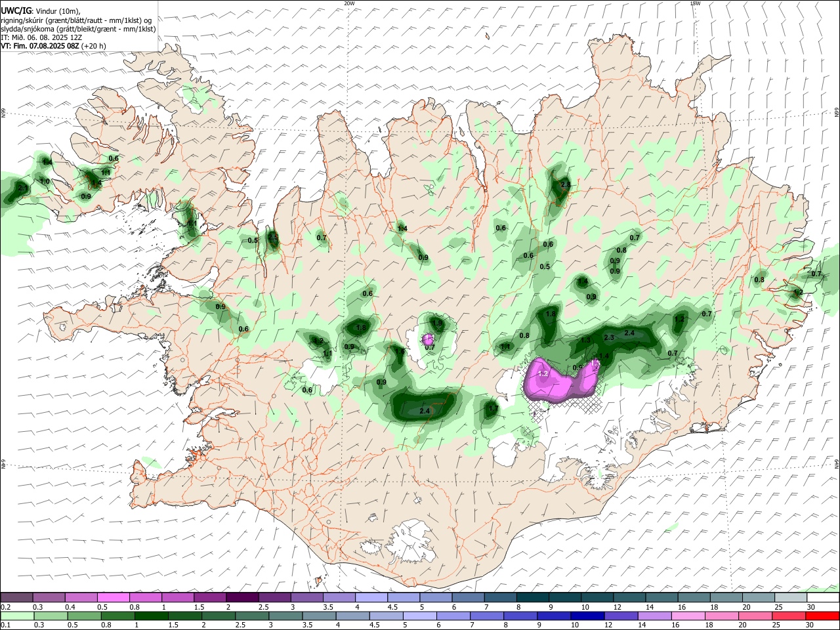Click the '0.2' label in the top legend row
Image resolution: width=840 pixels, height=630 pixels.
5,606
